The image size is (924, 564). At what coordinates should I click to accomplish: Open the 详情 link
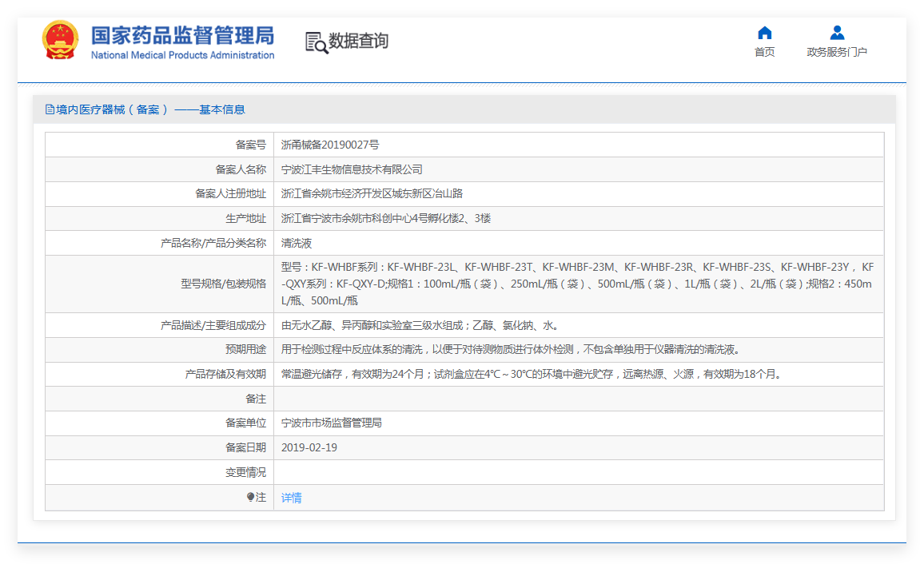291,498
